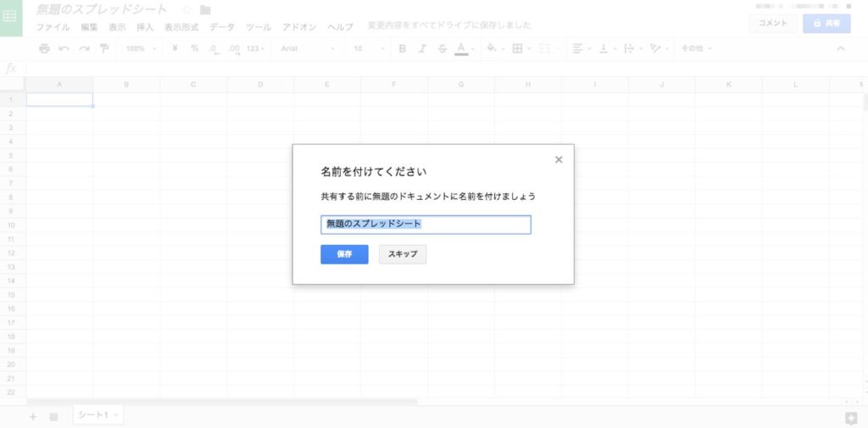Select the paint format roller icon

point(104,48)
